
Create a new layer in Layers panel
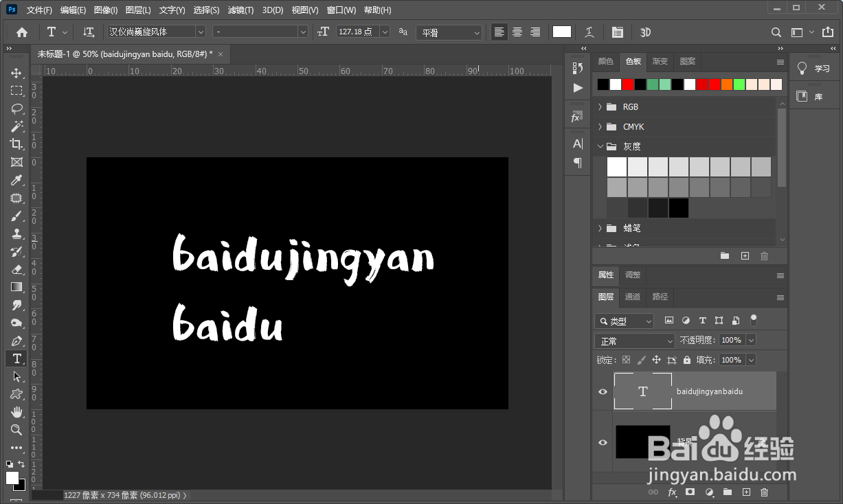[746, 492]
